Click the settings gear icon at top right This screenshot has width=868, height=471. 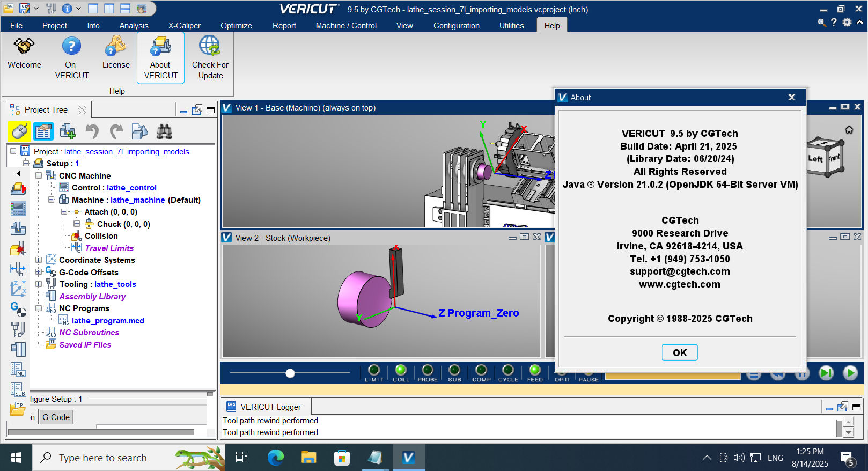[847, 22]
